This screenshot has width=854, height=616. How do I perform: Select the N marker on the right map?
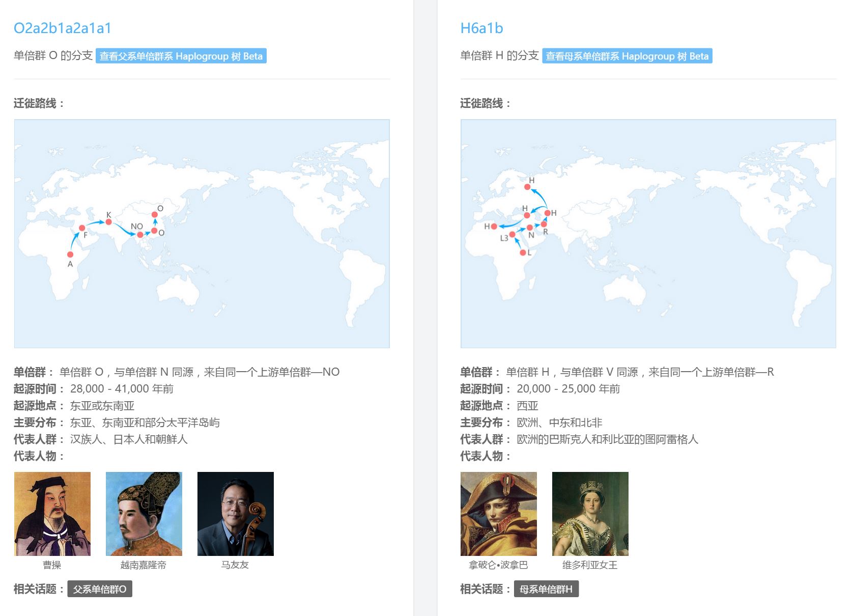point(530,228)
